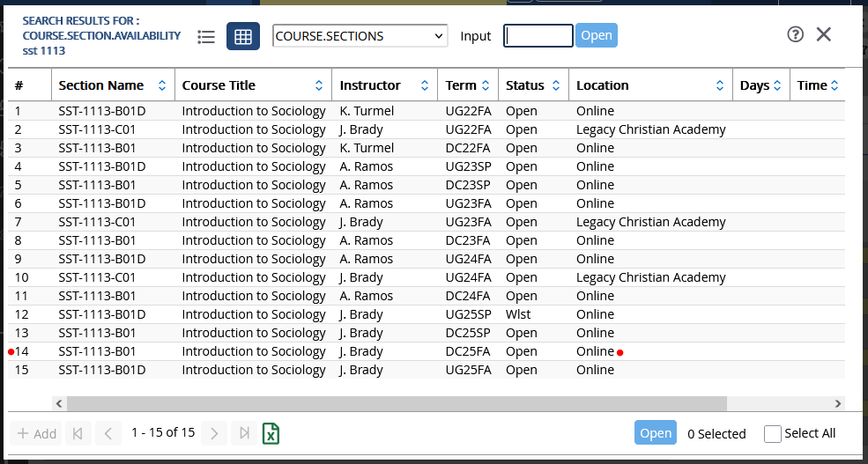Switch to list view icon

point(206,36)
